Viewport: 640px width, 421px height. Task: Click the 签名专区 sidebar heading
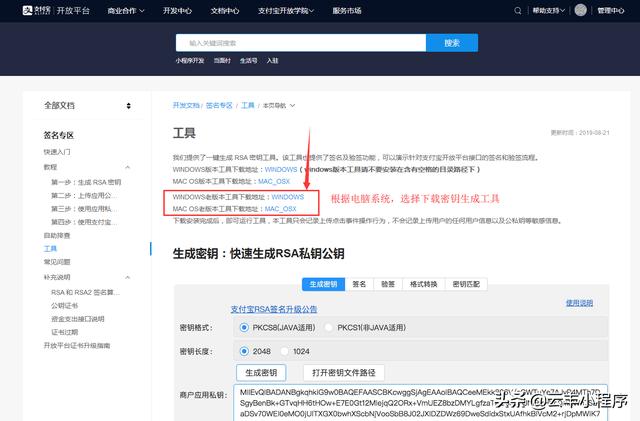click(59, 135)
